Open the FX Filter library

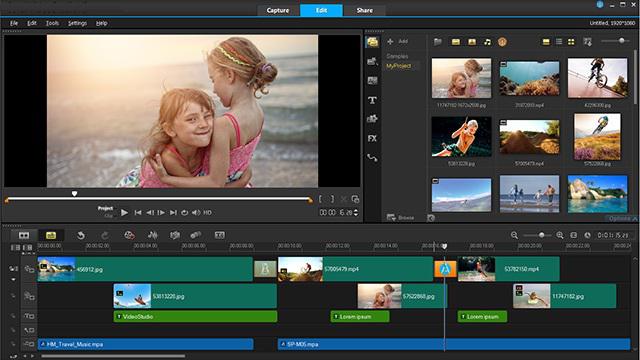372,138
